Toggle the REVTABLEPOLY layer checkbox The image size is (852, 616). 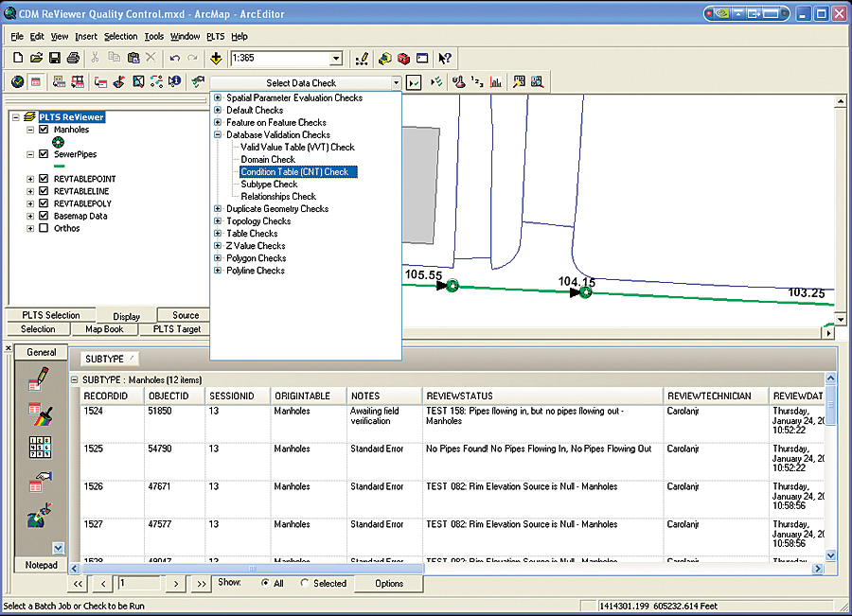44,203
